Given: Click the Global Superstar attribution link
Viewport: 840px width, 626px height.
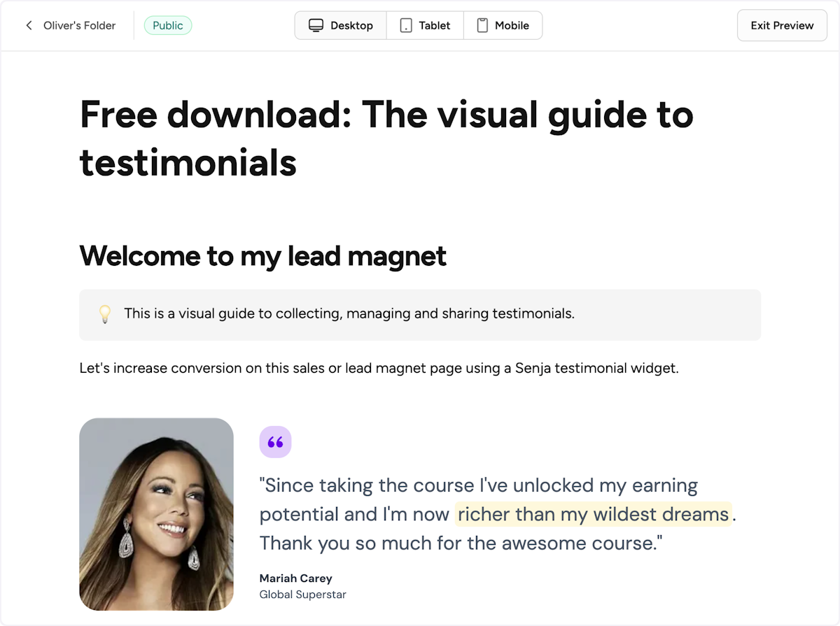Looking at the screenshot, I should (x=302, y=595).
